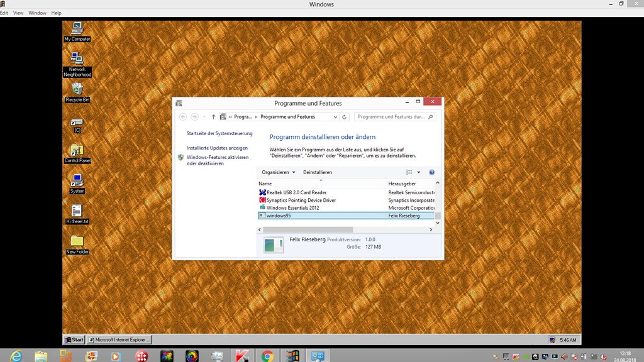The width and height of the screenshot is (644, 362).
Task: Click the Windows 95 tray display icon
Action: 552,340
